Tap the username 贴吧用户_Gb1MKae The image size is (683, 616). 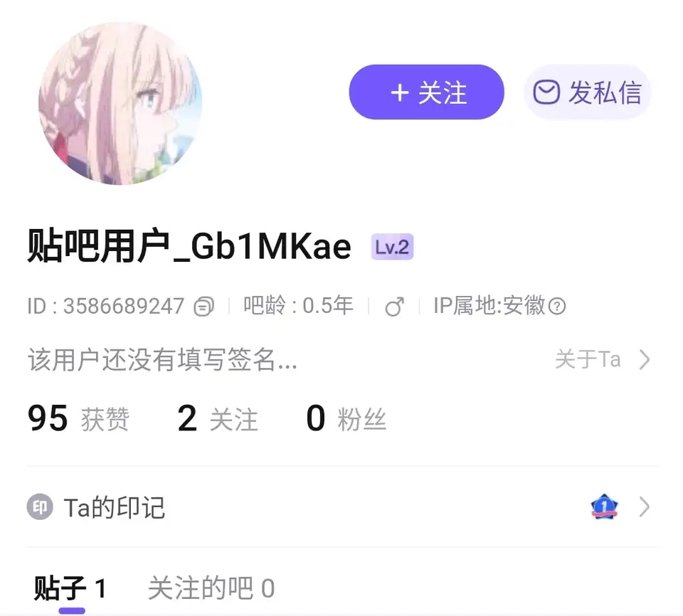click(189, 247)
